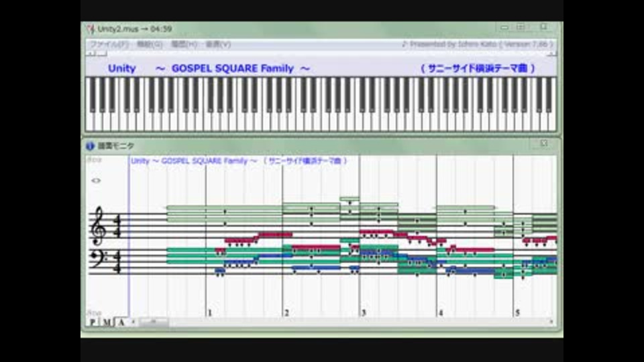This screenshot has height=362, width=644.
Task: Click measure 4 marker in monitor
Action: (x=441, y=313)
